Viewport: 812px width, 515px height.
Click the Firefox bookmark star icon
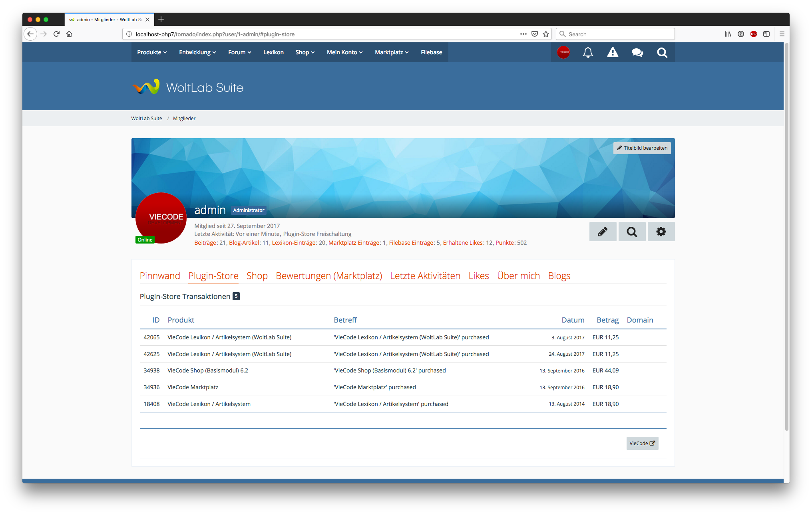(x=546, y=34)
